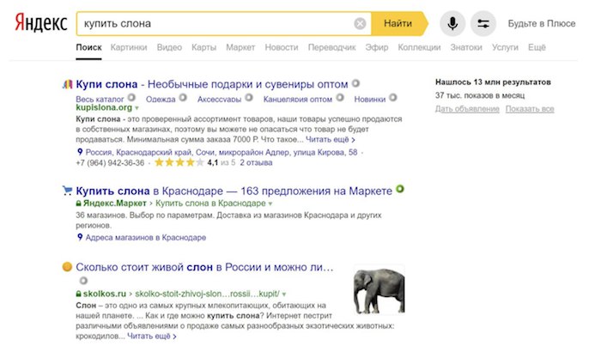Click the star rating 4,1 из 5

[x=195, y=163]
